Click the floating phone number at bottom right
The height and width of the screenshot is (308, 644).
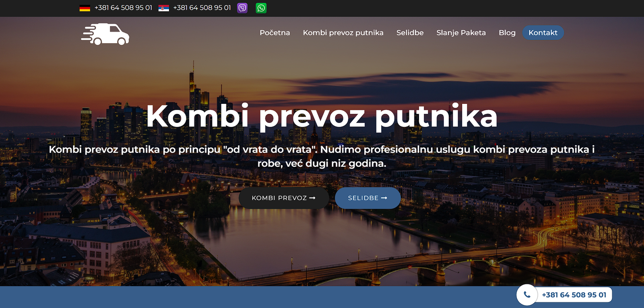(574, 295)
